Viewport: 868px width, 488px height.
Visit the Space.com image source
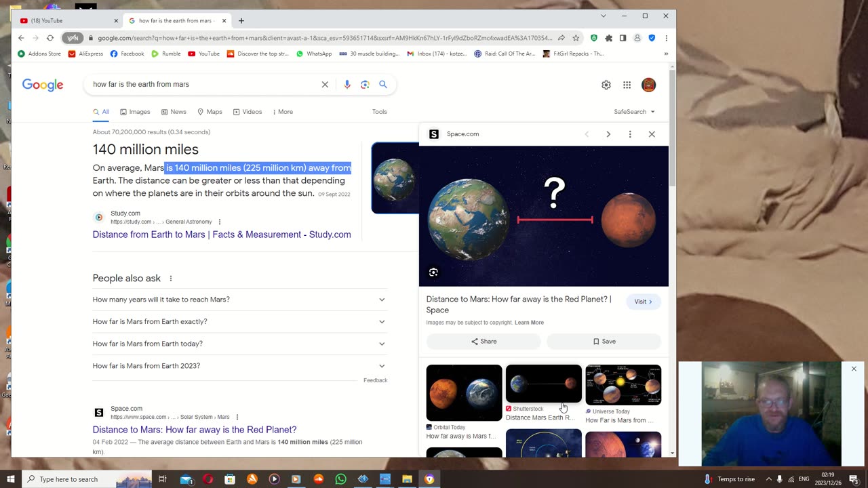643,302
